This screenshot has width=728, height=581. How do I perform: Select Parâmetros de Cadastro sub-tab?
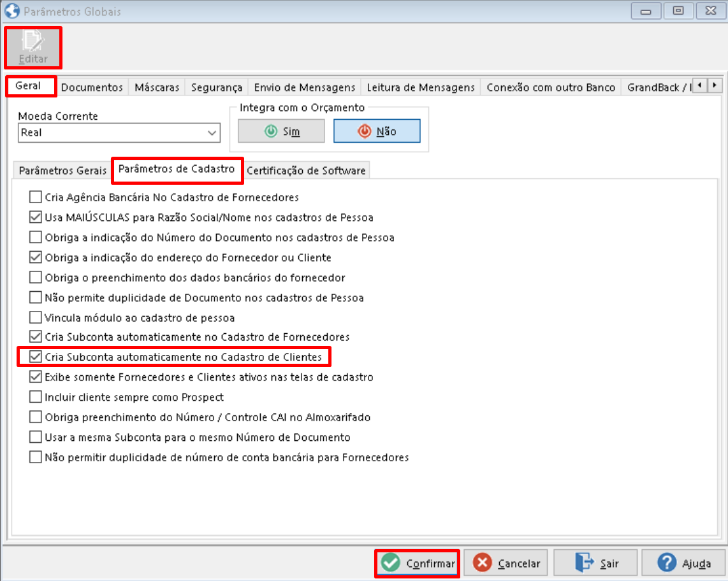pyautogui.click(x=177, y=169)
